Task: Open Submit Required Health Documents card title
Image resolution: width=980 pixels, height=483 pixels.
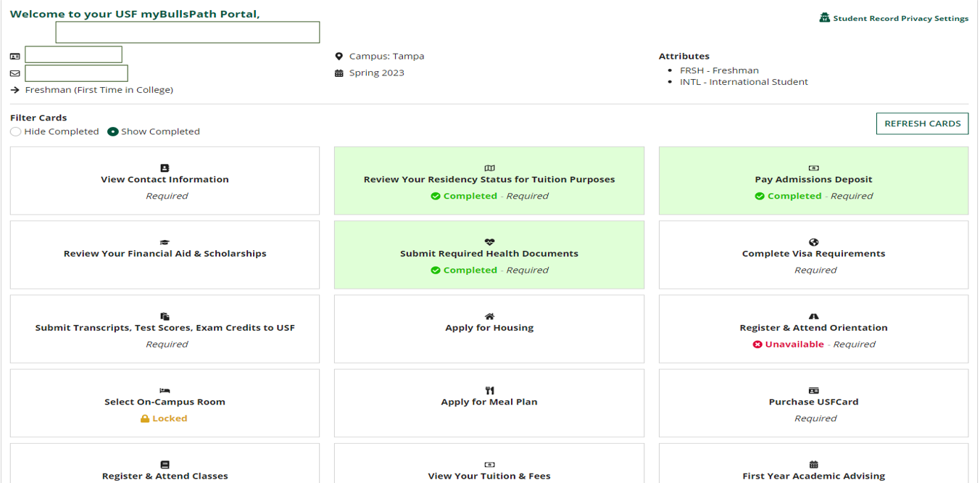Action: 489,254
